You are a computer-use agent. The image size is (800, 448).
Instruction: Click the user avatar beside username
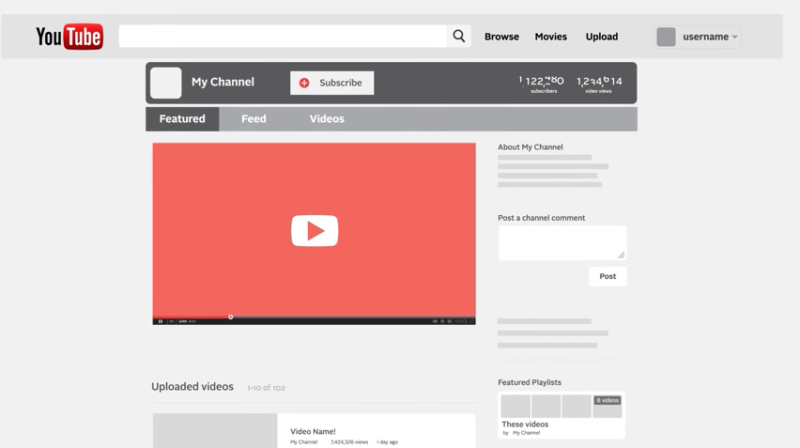click(666, 37)
